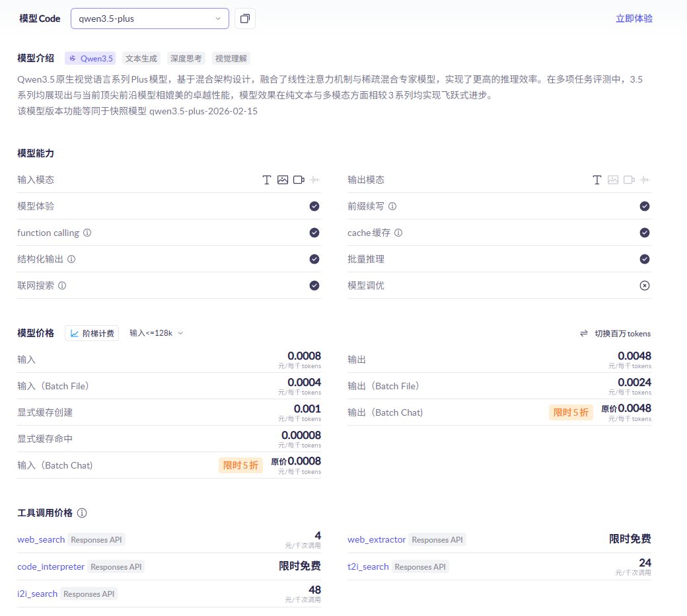
Task: Click the 限时5折 badge for 输入 Batch Chat
Action: pyautogui.click(x=240, y=465)
